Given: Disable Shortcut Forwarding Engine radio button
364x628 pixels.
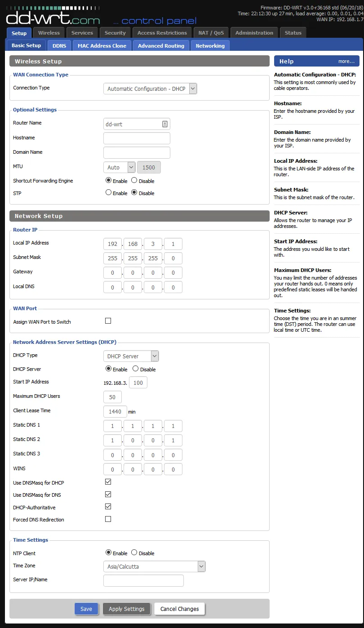Looking at the screenshot, I should coord(134,180).
